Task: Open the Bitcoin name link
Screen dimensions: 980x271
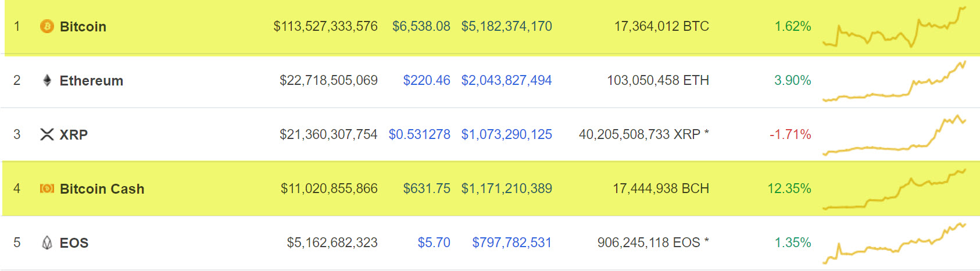Action: 83,27
